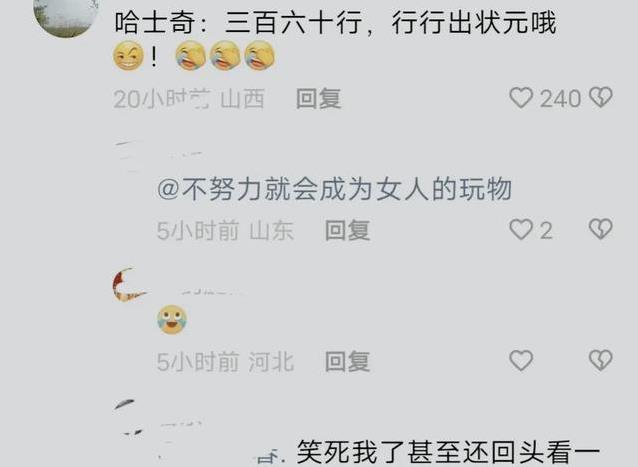Like the 河北 emoji reply
The image size is (638, 467).
(521, 360)
